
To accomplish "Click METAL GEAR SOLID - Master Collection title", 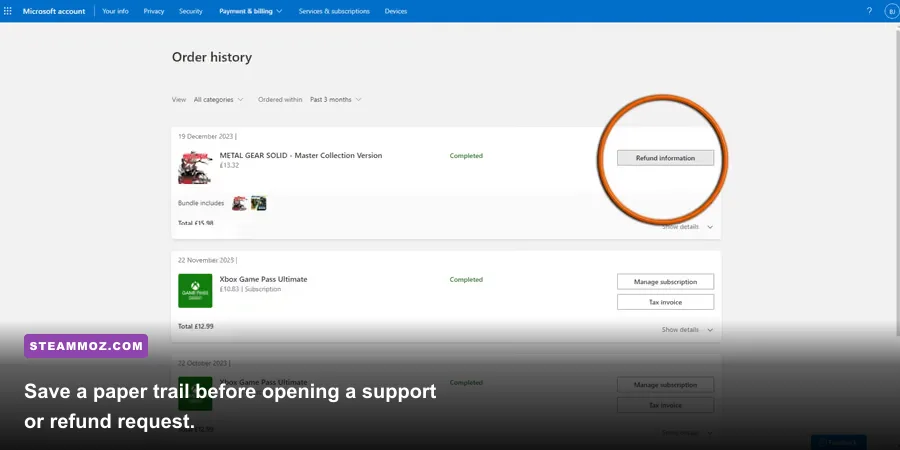I will click(x=301, y=156).
